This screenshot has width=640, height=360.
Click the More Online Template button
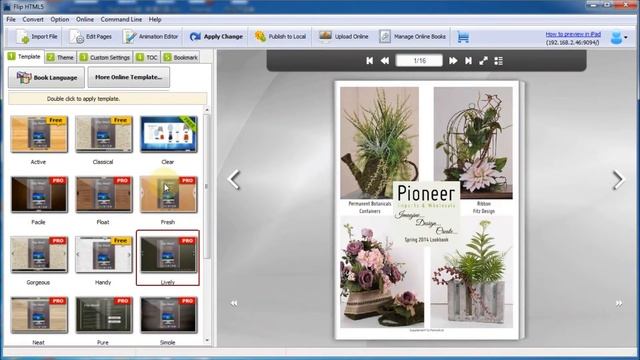(x=129, y=77)
